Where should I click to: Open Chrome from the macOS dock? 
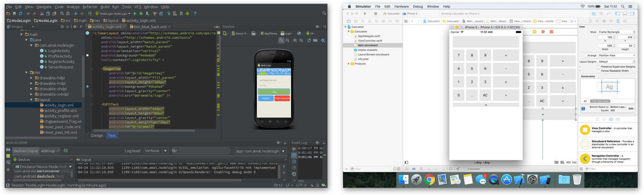[x=429, y=180]
